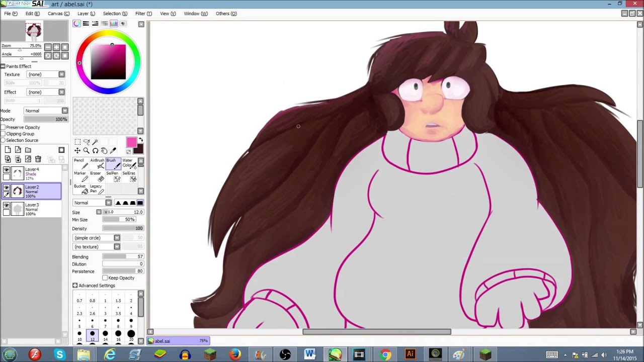
Task: Choose the lasso selection tool
Action: point(86,142)
